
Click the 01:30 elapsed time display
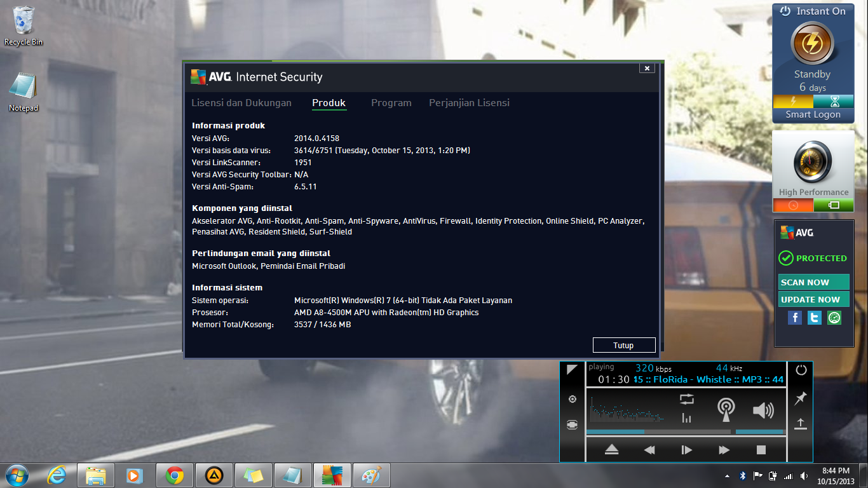[614, 379]
